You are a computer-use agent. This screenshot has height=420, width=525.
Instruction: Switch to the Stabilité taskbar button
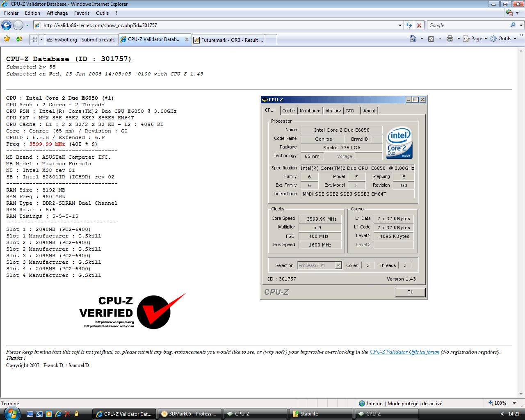click(x=321, y=414)
